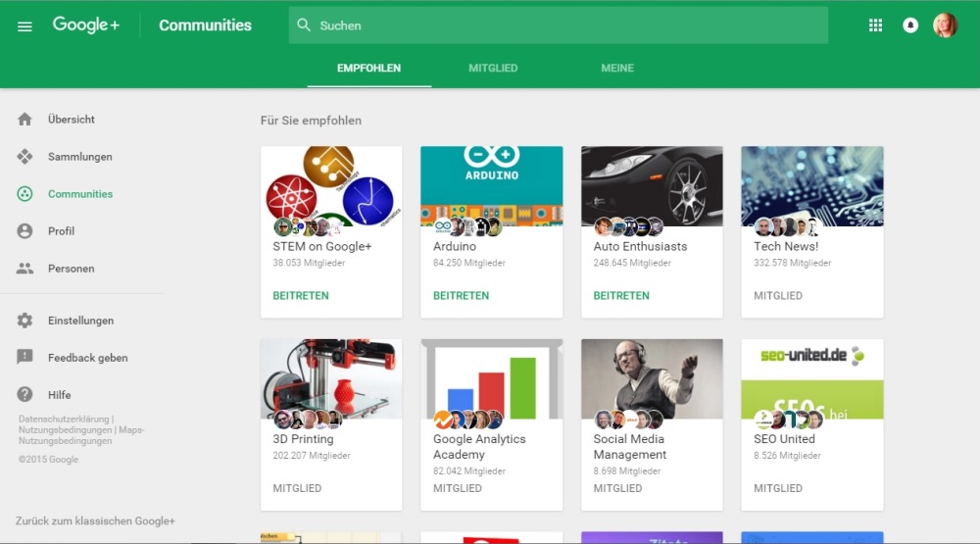
Task: Click the Datenschutzerklärung link
Action: pyautogui.click(x=64, y=419)
